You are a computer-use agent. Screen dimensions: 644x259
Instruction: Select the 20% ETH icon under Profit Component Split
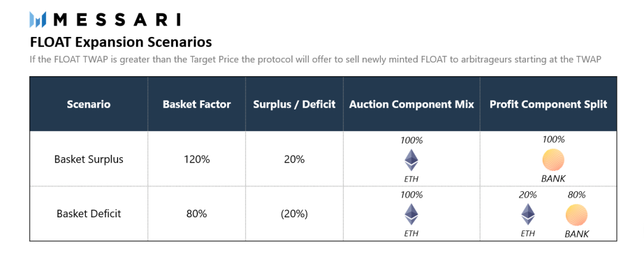click(528, 214)
